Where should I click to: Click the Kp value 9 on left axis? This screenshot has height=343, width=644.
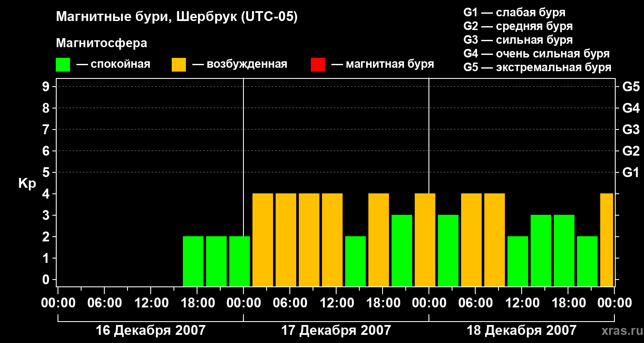pos(46,87)
